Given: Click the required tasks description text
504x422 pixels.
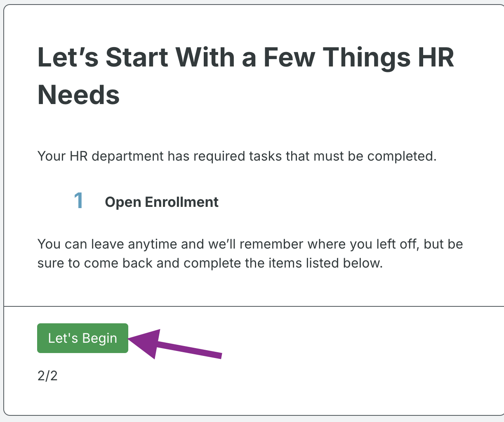Looking at the screenshot, I should pyautogui.click(x=237, y=156).
